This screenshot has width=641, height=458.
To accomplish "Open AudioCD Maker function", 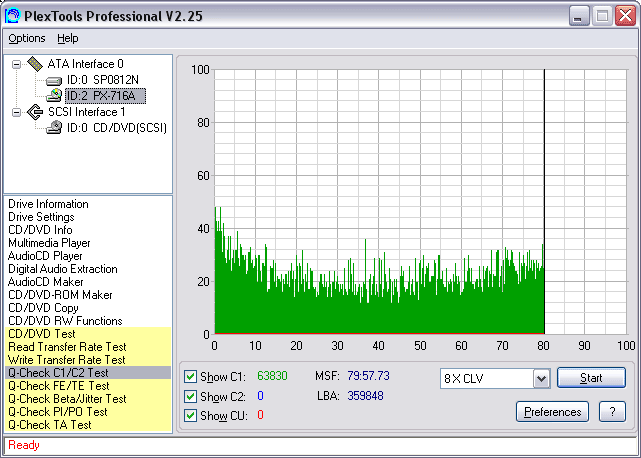I will tap(45, 282).
